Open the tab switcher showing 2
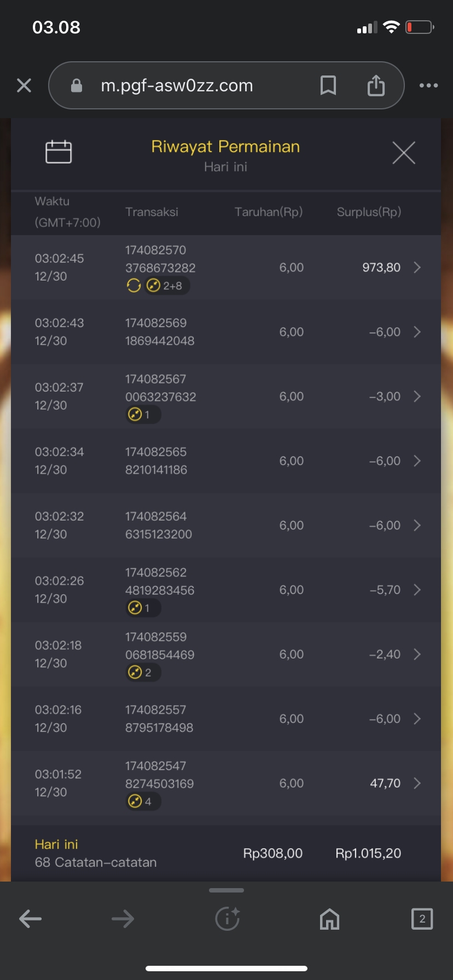This screenshot has width=453, height=980. pyautogui.click(x=422, y=919)
